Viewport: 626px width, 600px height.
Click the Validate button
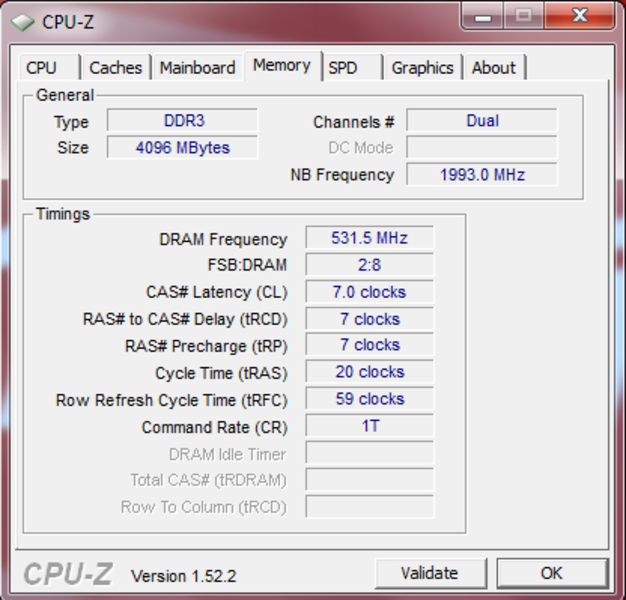pos(430,573)
